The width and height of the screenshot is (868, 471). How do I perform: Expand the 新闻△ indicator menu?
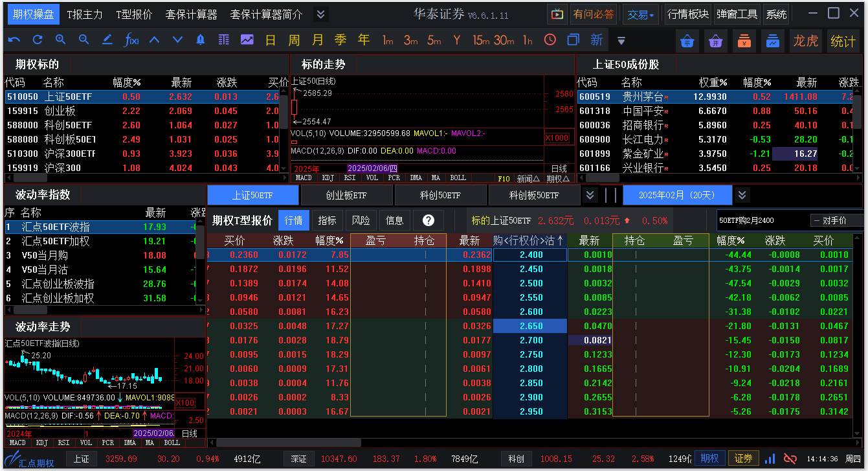coord(528,179)
